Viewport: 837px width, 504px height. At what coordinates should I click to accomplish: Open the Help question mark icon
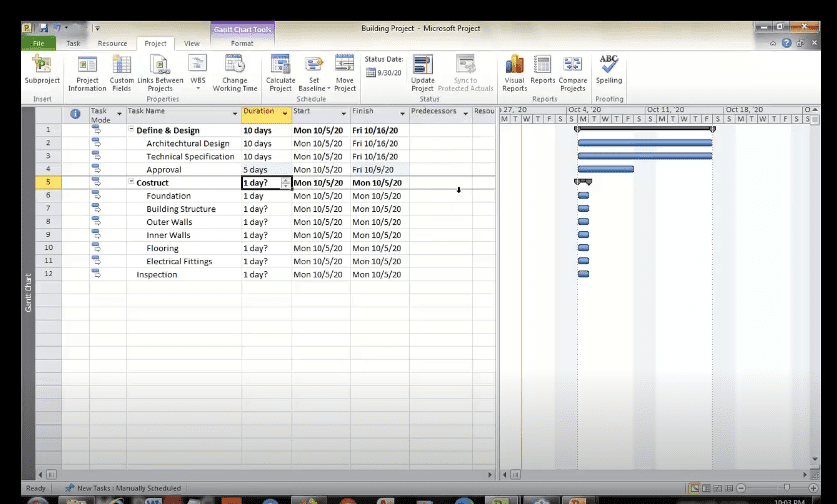pyautogui.click(x=786, y=43)
